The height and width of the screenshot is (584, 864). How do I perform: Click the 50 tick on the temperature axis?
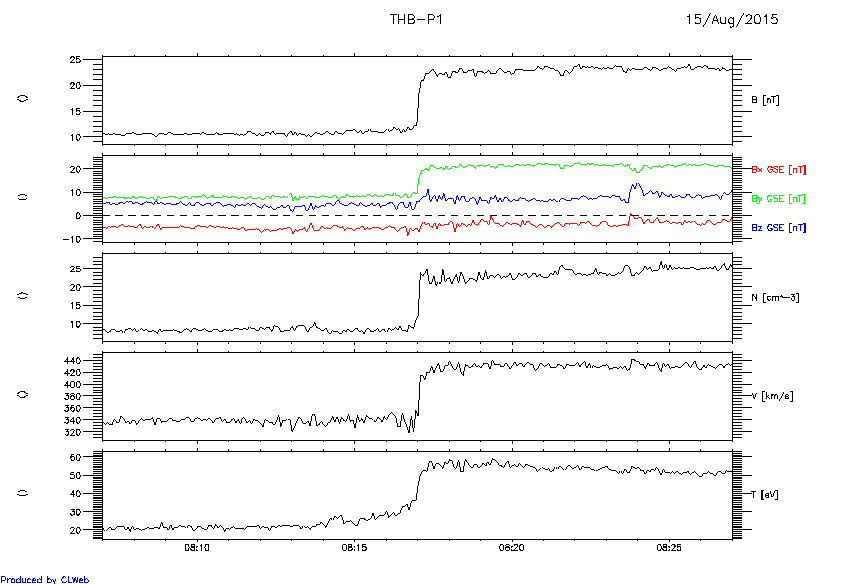pyautogui.click(x=75, y=475)
